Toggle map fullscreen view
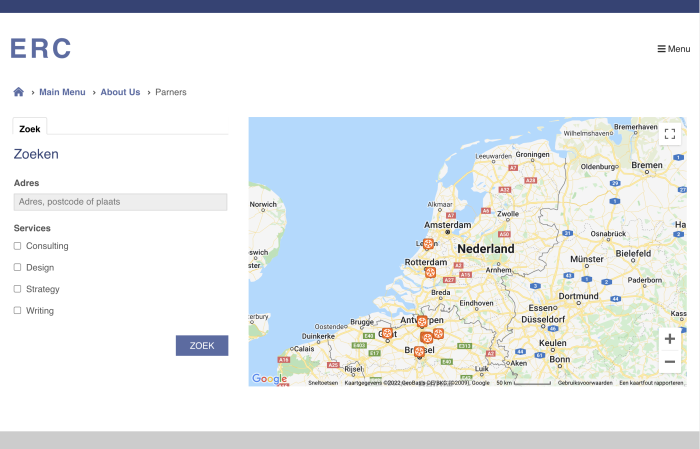 [x=670, y=134]
